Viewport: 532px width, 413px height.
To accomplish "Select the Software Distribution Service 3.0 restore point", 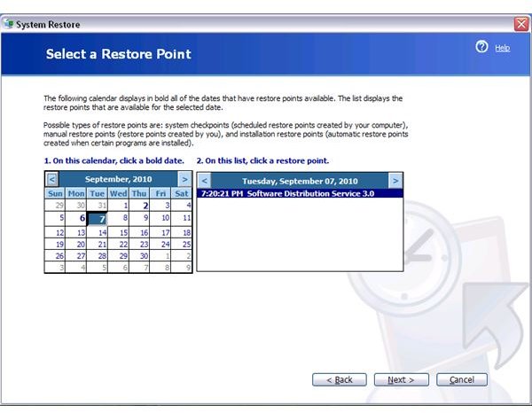I will pos(300,193).
